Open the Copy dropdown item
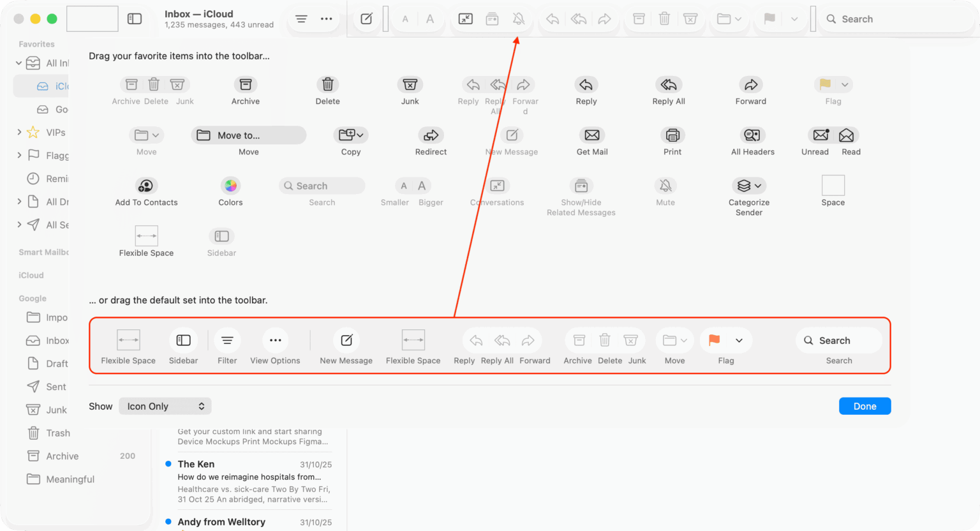980x531 pixels. pos(351,135)
